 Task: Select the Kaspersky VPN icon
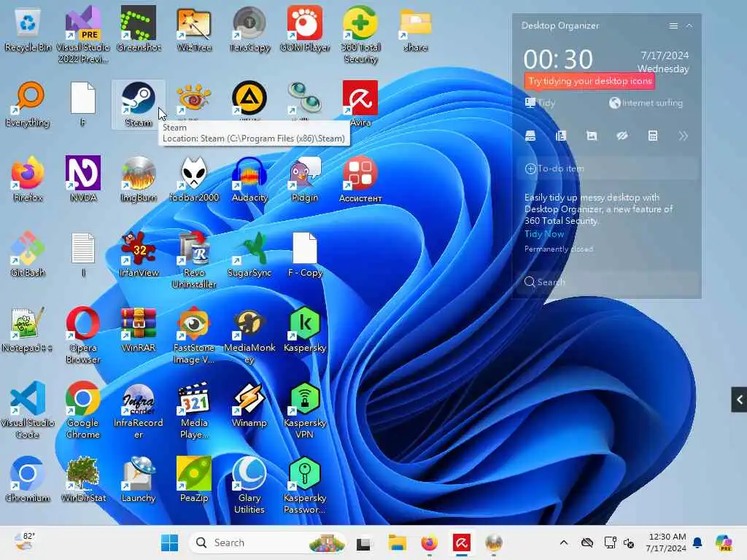click(x=305, y=410)
